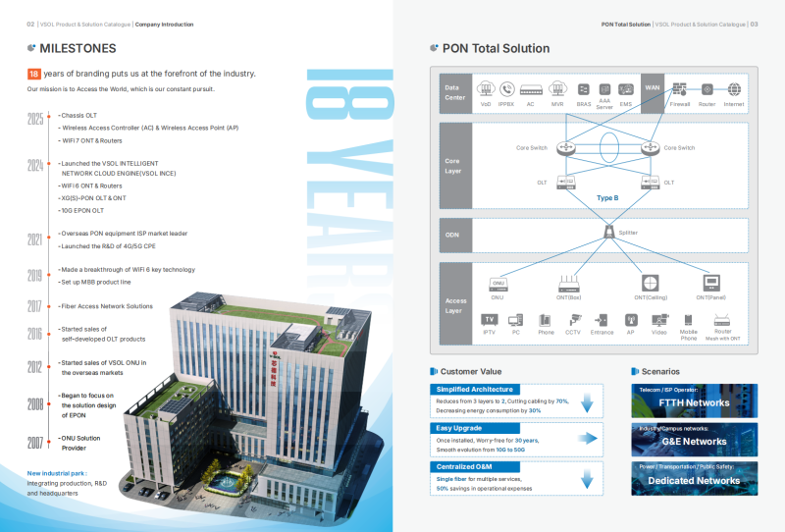785x532 pixels.
Task: Select the Splitter icon in ODN layer
Action: tap(608, 231)
